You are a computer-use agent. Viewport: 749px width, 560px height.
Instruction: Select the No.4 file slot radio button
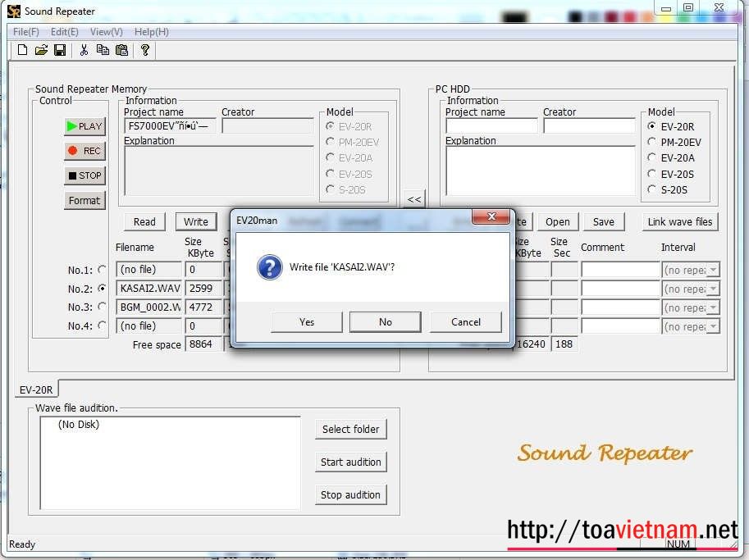pos(102,326)
